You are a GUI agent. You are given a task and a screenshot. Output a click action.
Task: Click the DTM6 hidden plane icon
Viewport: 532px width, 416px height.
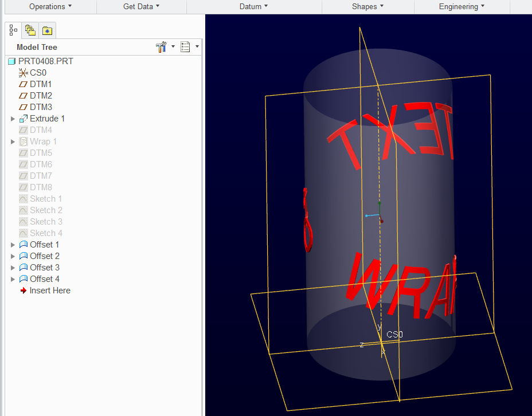[x=24, y=164]
